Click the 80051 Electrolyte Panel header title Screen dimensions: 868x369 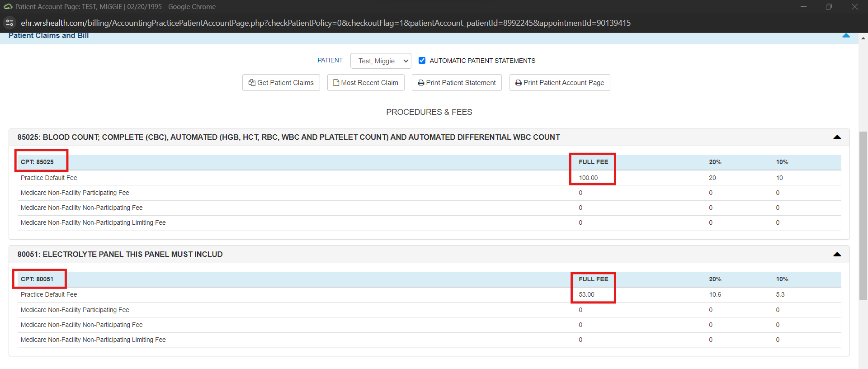click(120, 254)
